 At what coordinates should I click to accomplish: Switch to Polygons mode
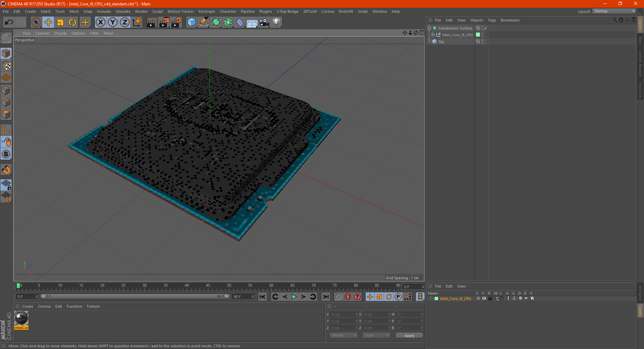click(x=6, y=115)
